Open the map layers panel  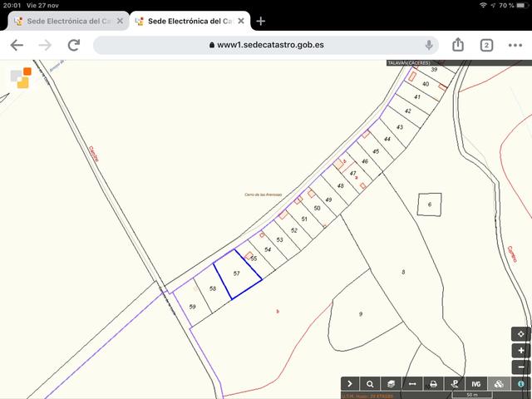coord(390,384)
